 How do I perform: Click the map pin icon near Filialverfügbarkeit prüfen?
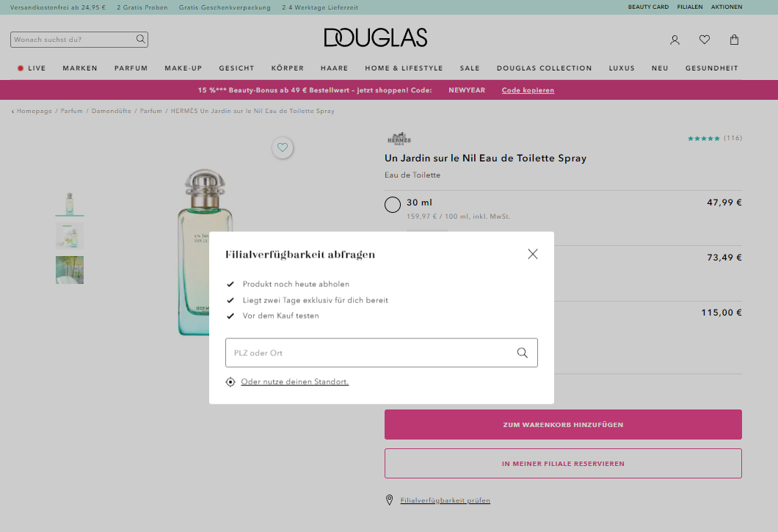point(390,500)
